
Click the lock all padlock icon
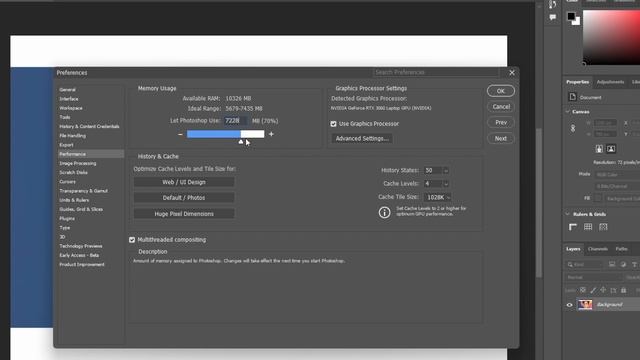coord(623,290)
